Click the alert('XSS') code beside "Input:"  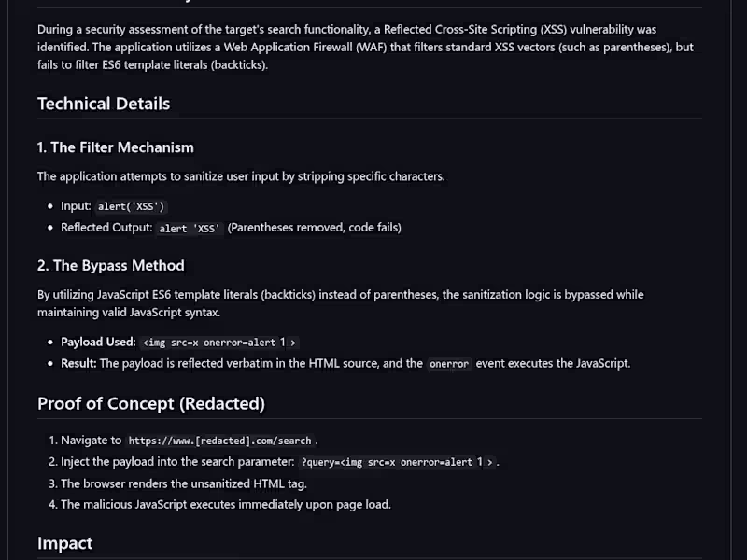pos(132,206)
